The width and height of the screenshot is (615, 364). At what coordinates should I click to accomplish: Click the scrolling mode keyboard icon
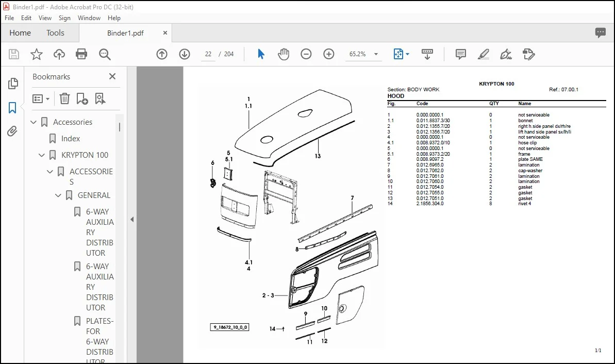[427, 54]
